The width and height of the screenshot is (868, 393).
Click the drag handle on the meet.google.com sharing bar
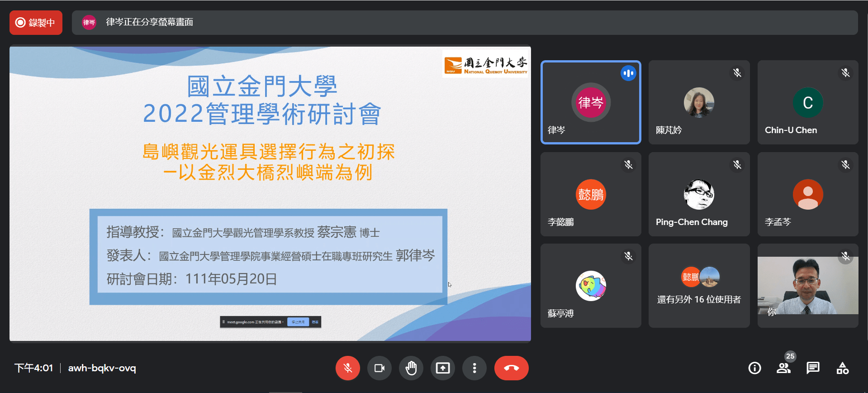(223, 322)
